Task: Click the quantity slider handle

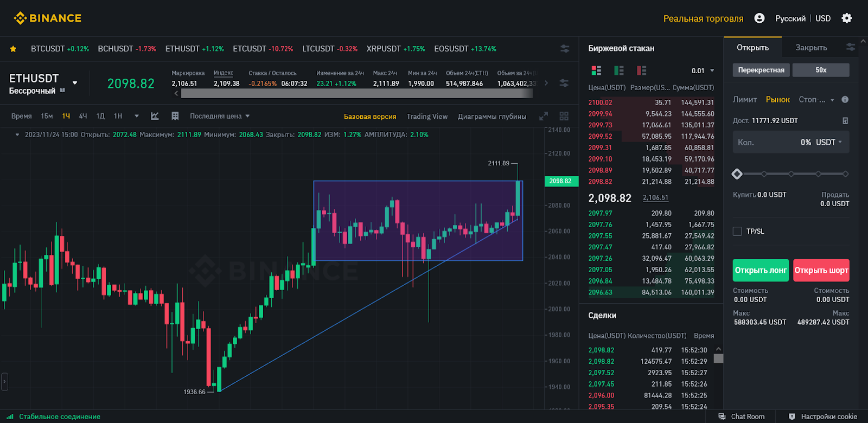Action: coord(737,174)
